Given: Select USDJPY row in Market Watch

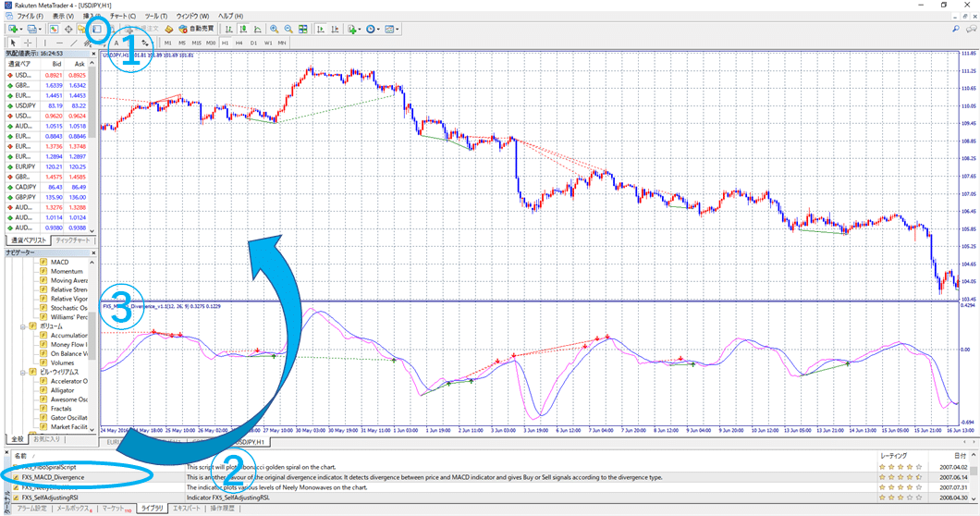Looking at the screenshot, I should tap(47, 105).
